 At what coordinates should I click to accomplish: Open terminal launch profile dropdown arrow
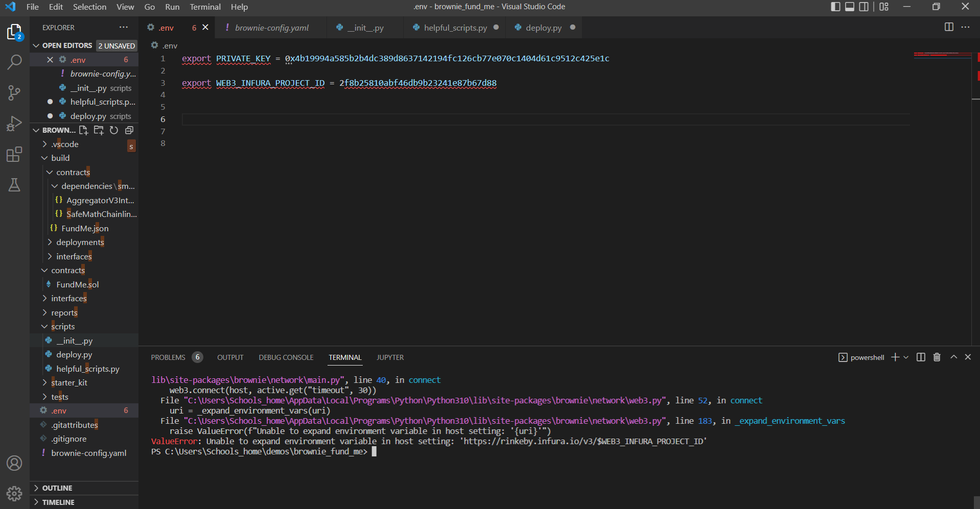(x=906, y=357)
